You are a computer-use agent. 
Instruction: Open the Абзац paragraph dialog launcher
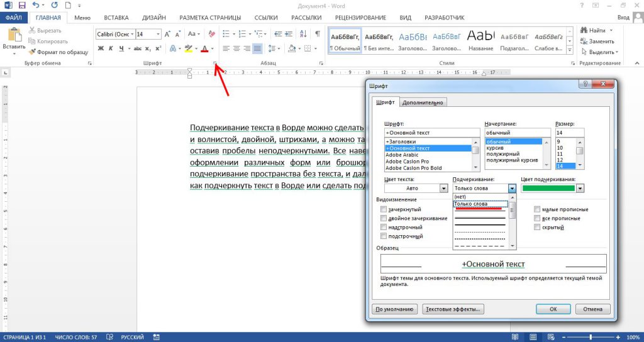tap(321, 63)
